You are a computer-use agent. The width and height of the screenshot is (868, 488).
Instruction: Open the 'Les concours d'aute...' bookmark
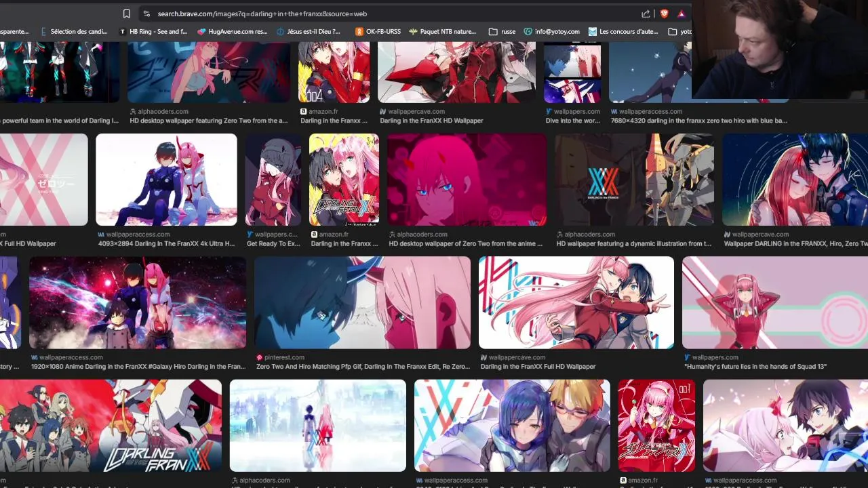point(624,31)
